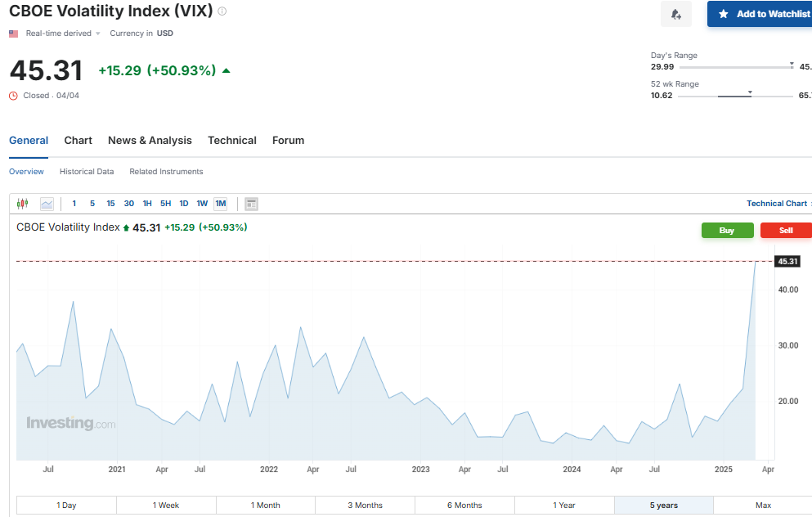Select the 3 Months range
The width and height of the screenshot is (812, 517).
(x=365, y=505)
